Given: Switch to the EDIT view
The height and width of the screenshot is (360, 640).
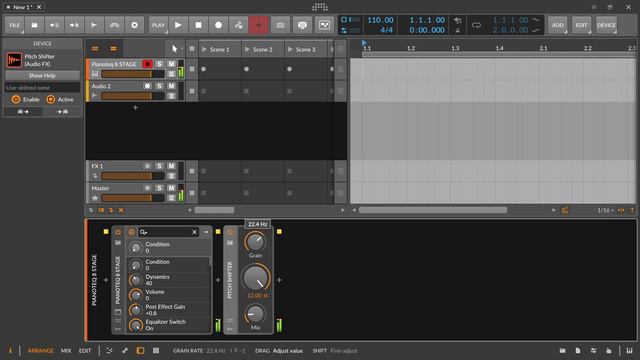Looking at the screenshot, I should point(84,351).
